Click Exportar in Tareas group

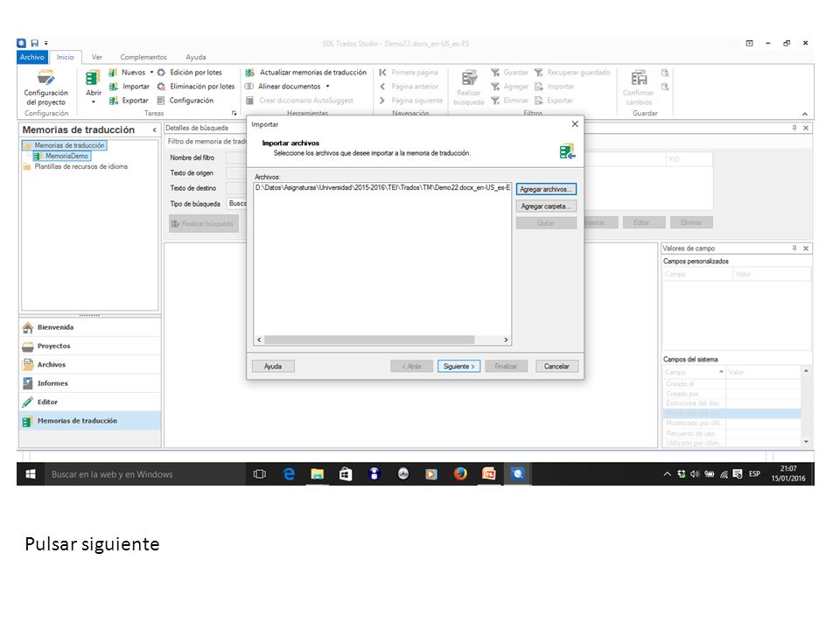(129, 100)
